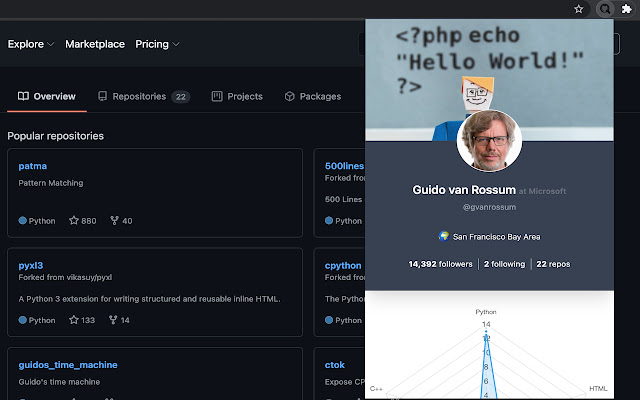This screenshot has height=400, width=640.
Task: Click the Python axis label on radar chart
Action: [486, 312]
